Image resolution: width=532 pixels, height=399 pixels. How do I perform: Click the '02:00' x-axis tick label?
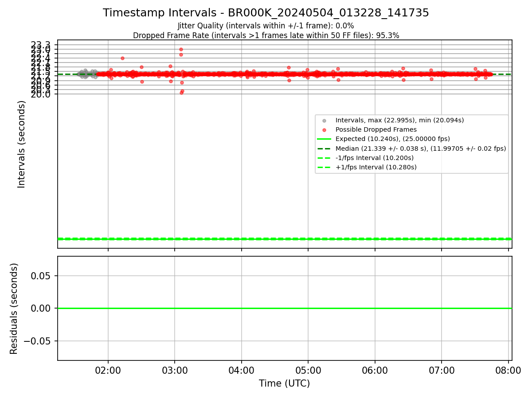(x=108, y=370)
